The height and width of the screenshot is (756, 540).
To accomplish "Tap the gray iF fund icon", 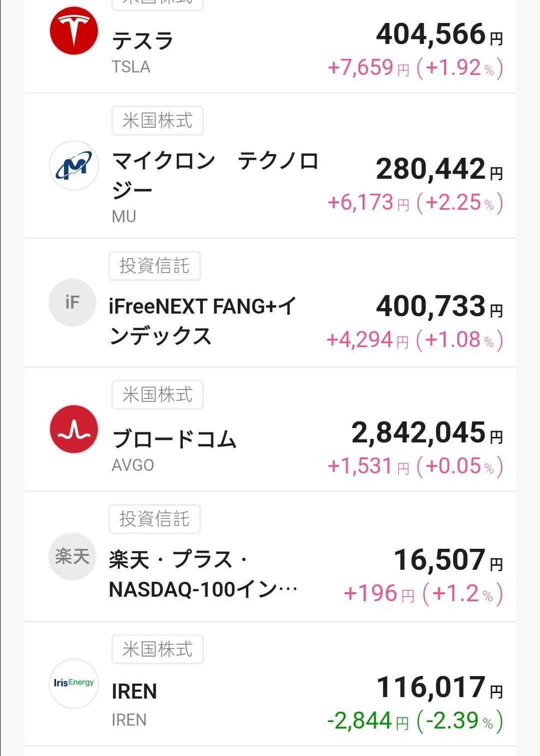I will tap(72, 302).
